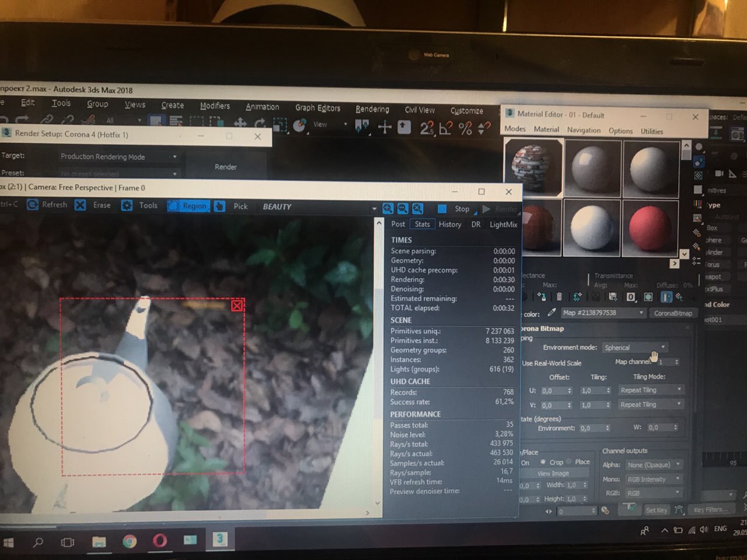This screenshot has height=560, width=747.
Task: Open the Rendering menu
Action: tap(372, 109)
